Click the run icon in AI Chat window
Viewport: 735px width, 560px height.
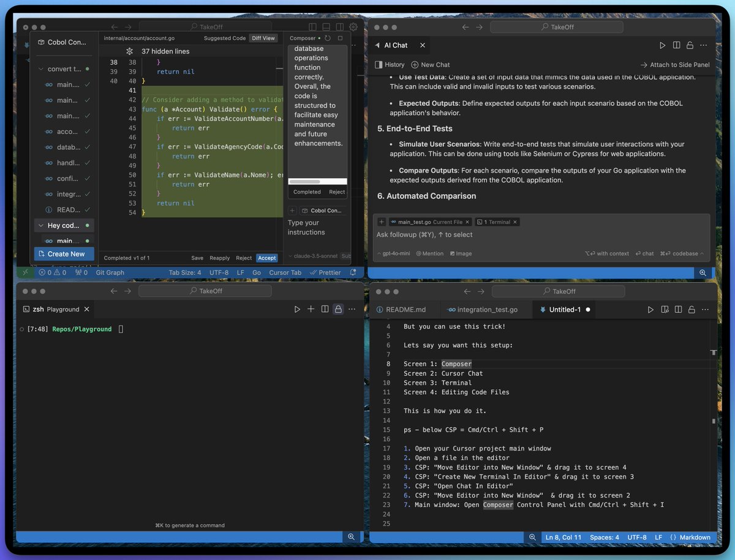(662, 45)
